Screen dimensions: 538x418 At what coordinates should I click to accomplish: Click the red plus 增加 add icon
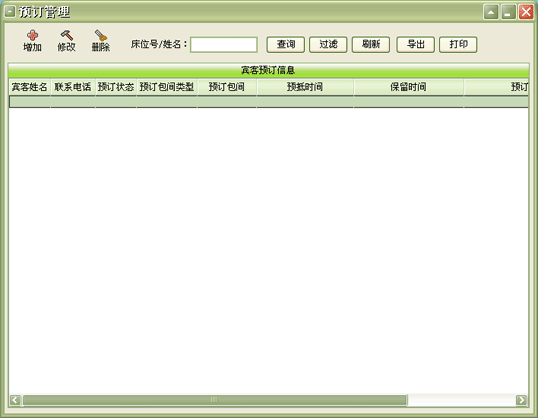32,36
